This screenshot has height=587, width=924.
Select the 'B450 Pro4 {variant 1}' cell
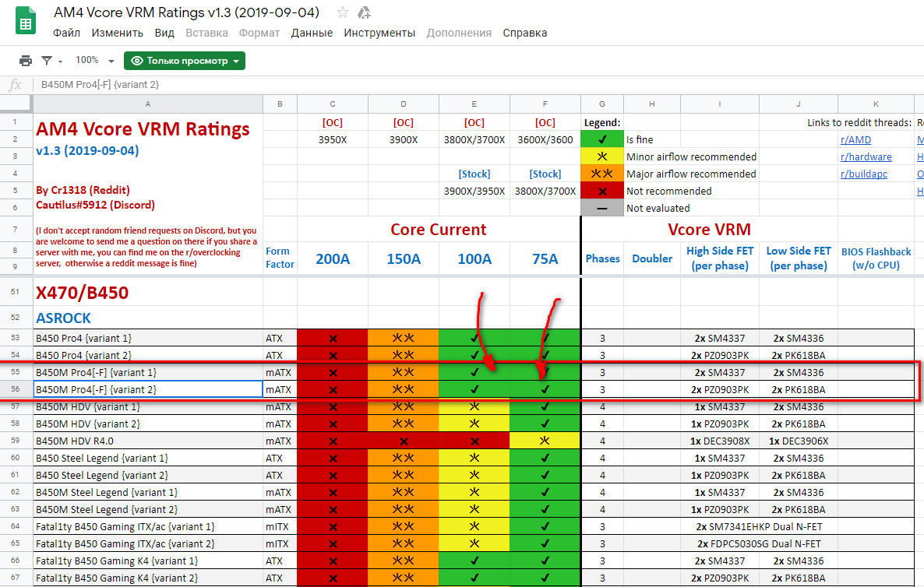(x=148, y=338)
